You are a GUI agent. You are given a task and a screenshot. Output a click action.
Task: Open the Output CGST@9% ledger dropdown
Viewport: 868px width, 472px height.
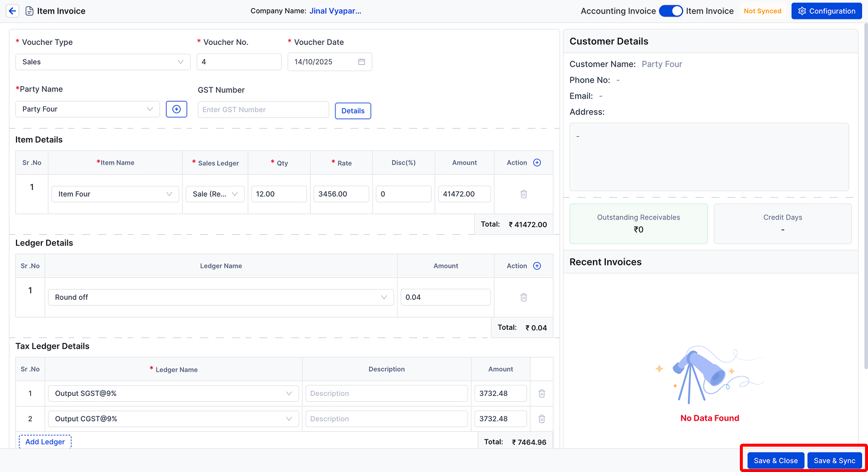(174, 419)
